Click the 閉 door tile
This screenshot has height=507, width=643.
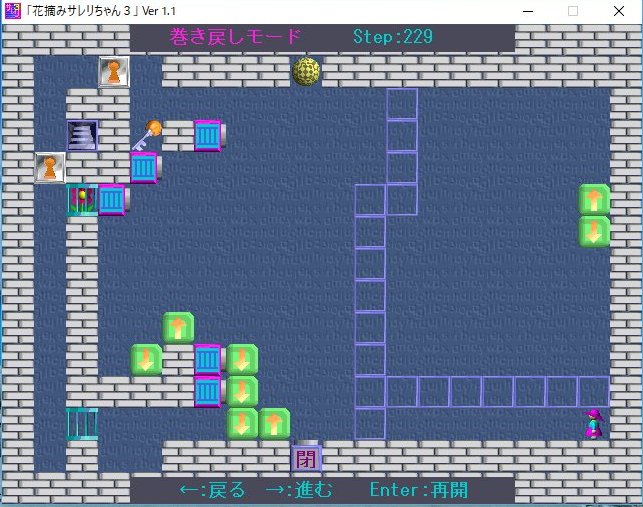[x=306, y=458]
